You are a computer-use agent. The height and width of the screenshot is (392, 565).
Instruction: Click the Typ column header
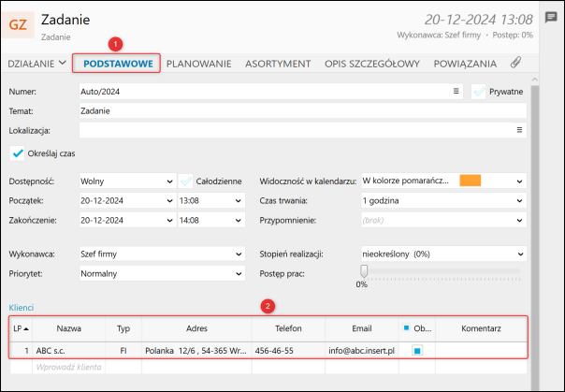click(x=123, y=328)
